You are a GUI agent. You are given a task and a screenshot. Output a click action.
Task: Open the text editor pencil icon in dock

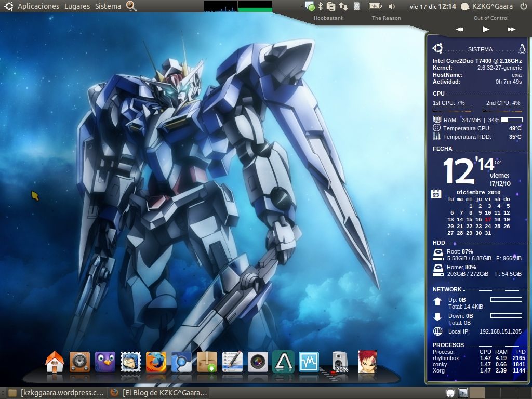coord(232,362)
